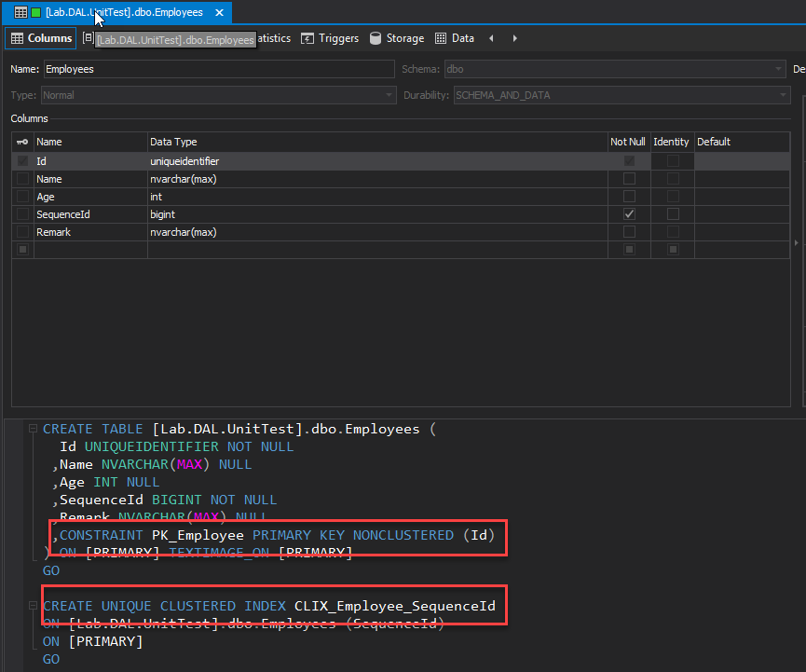Select the int data type cell

[x=377, y=197]
